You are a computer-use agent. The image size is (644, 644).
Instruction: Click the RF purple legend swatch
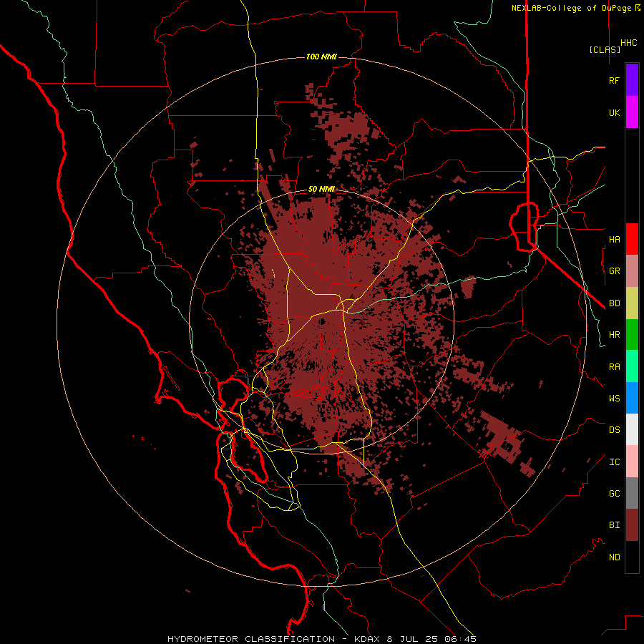click(632, 80)
